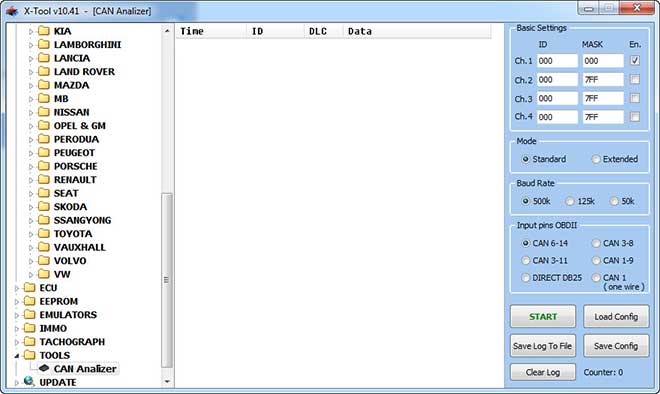Click the Load Config button
Image resolution: width=660 pixels, height=394 pixels.
point(616,317)
